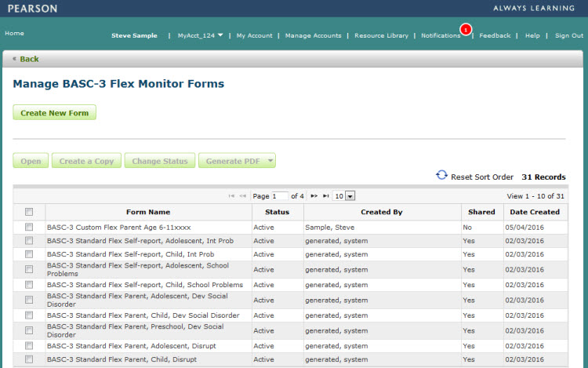Click the Back arrow icon
The width and height of the screenshot is (588, 368).
pos(15,59)
